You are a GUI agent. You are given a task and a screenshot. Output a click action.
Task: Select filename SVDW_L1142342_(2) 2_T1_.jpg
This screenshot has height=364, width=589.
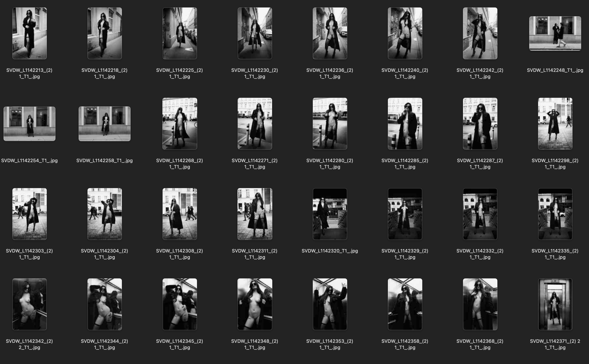coord(29,344)
